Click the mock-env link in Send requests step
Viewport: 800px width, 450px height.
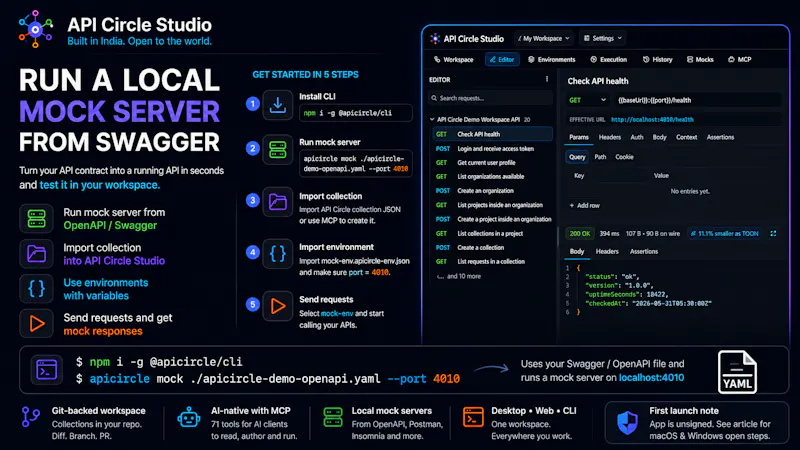(337, 314)
